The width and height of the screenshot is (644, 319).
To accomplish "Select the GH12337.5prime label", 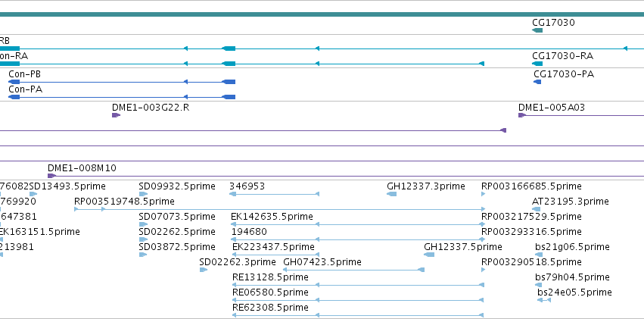I will (x=463, y=247).
